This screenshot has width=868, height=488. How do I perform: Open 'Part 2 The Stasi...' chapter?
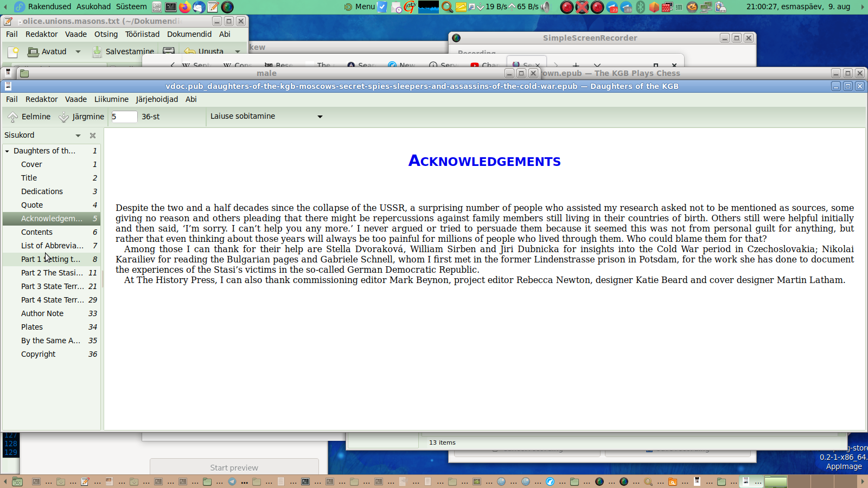click(x=52, y=273)
